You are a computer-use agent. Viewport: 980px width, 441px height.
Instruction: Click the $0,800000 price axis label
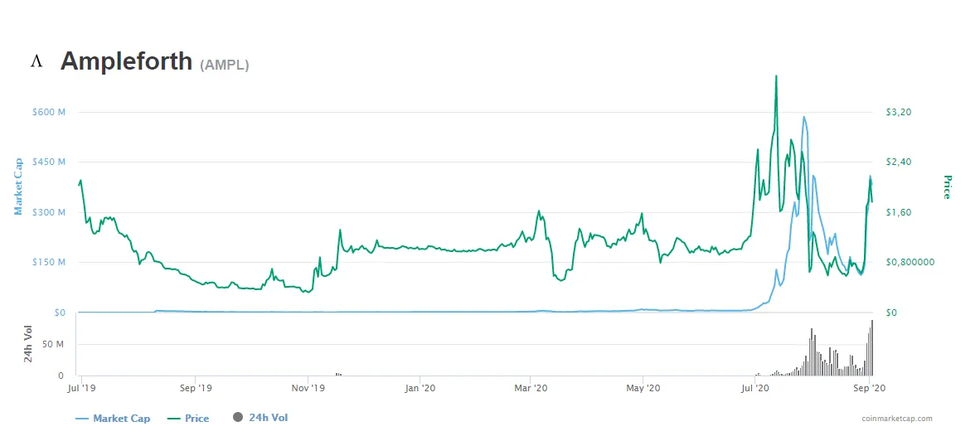click(x=910, y=262)
